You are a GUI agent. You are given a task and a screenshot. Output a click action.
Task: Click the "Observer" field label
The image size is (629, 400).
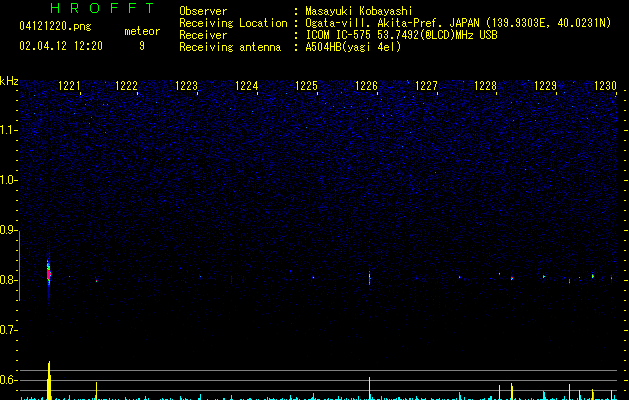pyautogui.click(x=203, y=11)
